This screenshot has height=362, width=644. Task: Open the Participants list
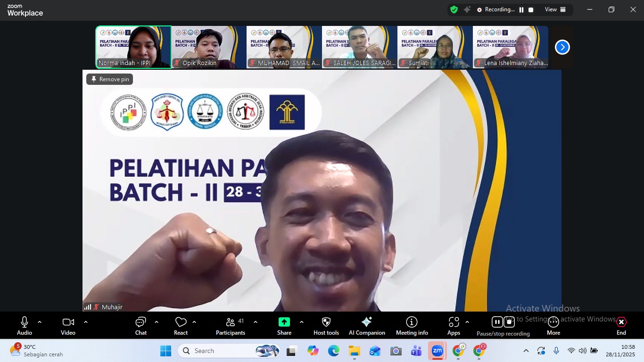[231, 326]
